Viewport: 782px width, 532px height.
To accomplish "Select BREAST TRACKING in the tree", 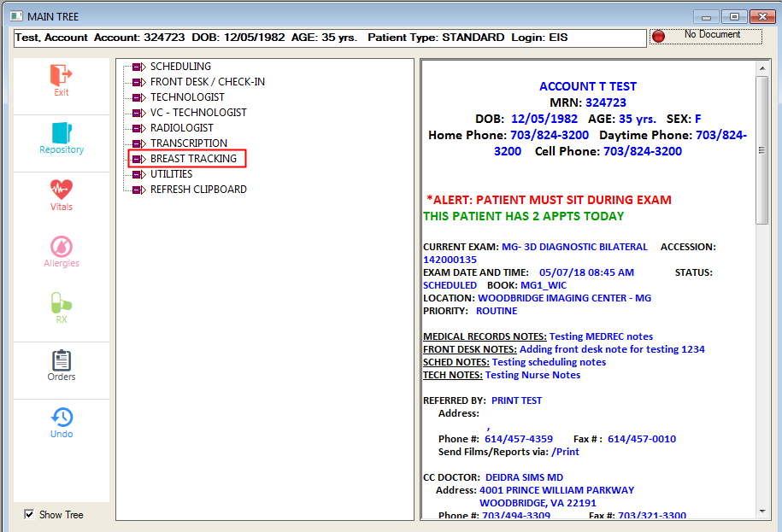I will coord(193,159).
